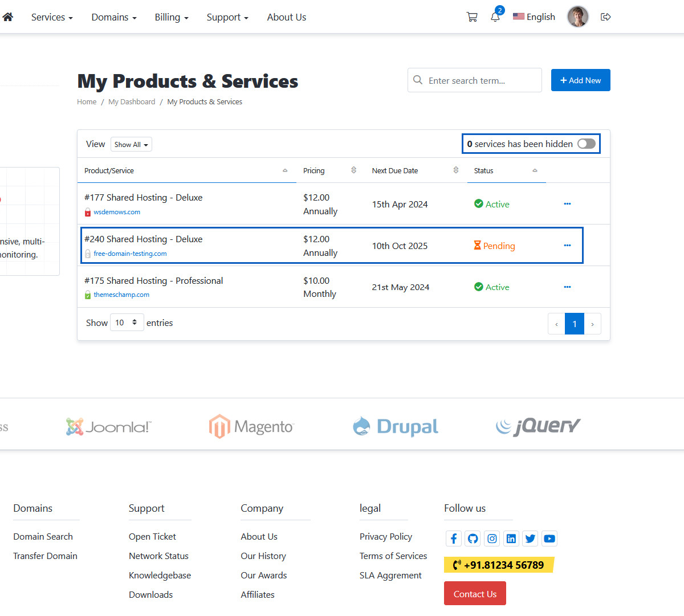The image size is (684, 616).
Task: Click the Add New button
Action: [x=580, y=80]
